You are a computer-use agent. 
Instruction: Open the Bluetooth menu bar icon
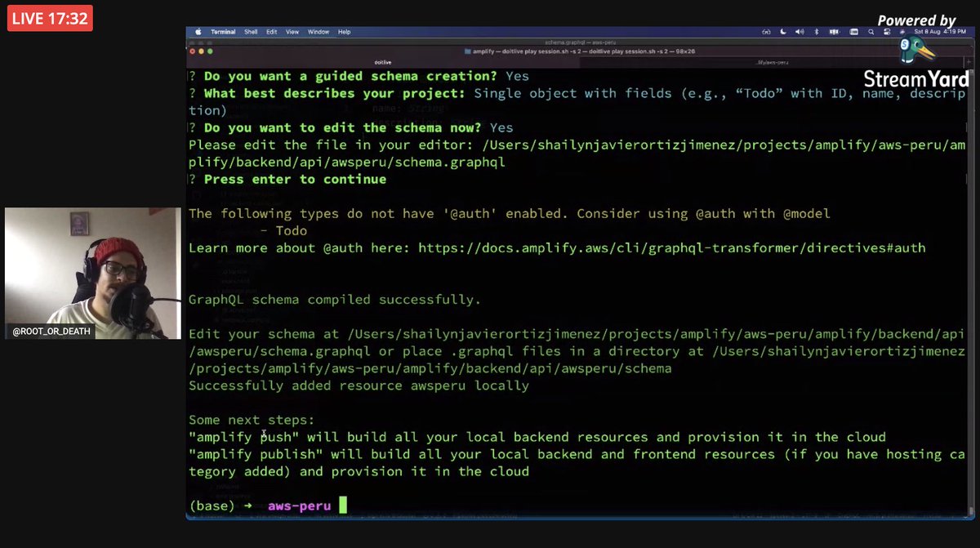tap(817, 32)
